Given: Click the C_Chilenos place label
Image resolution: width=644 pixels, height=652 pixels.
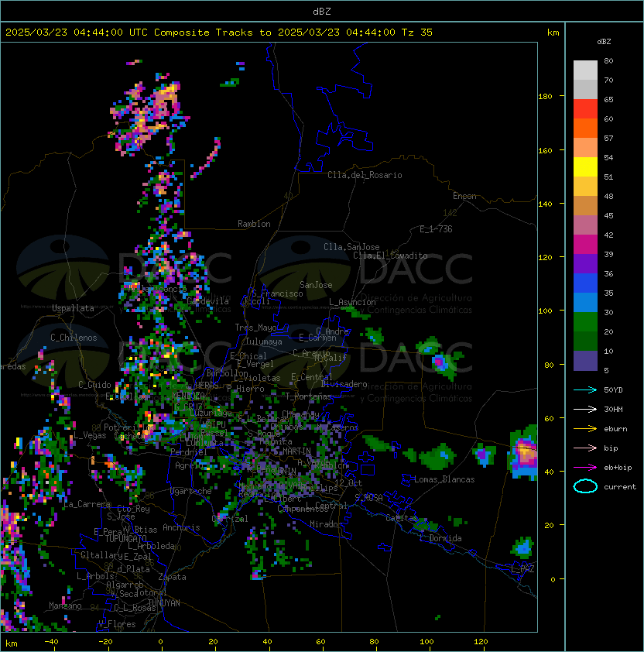Looking at the screenshot, I should tap(74, 338).
